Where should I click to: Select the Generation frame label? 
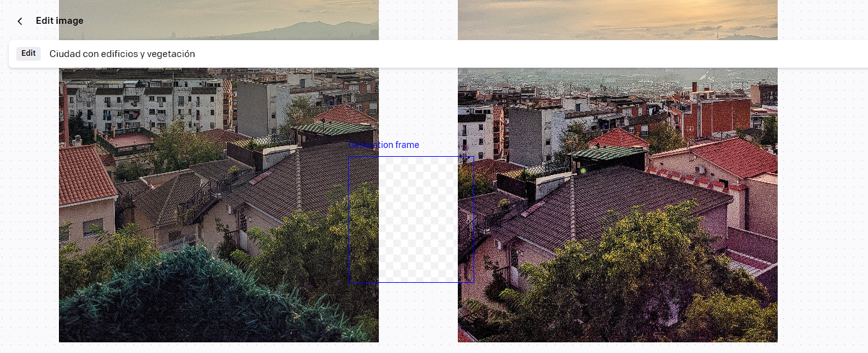(384, 145)
